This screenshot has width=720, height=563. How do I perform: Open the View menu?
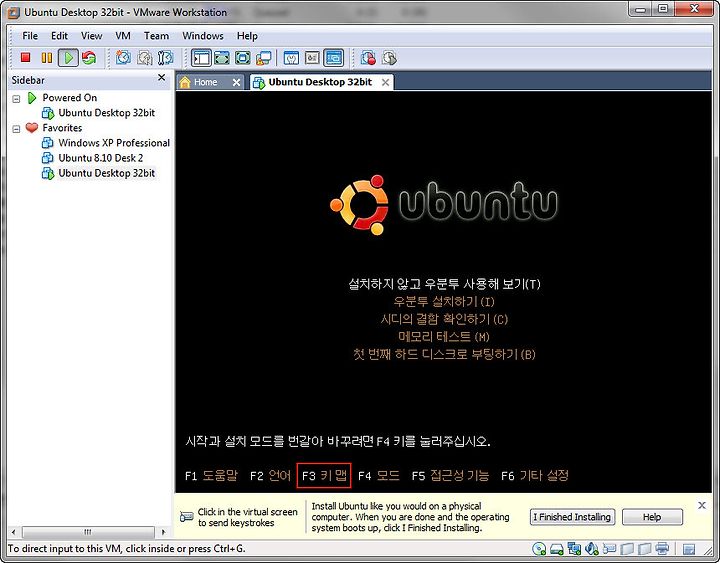91,36
